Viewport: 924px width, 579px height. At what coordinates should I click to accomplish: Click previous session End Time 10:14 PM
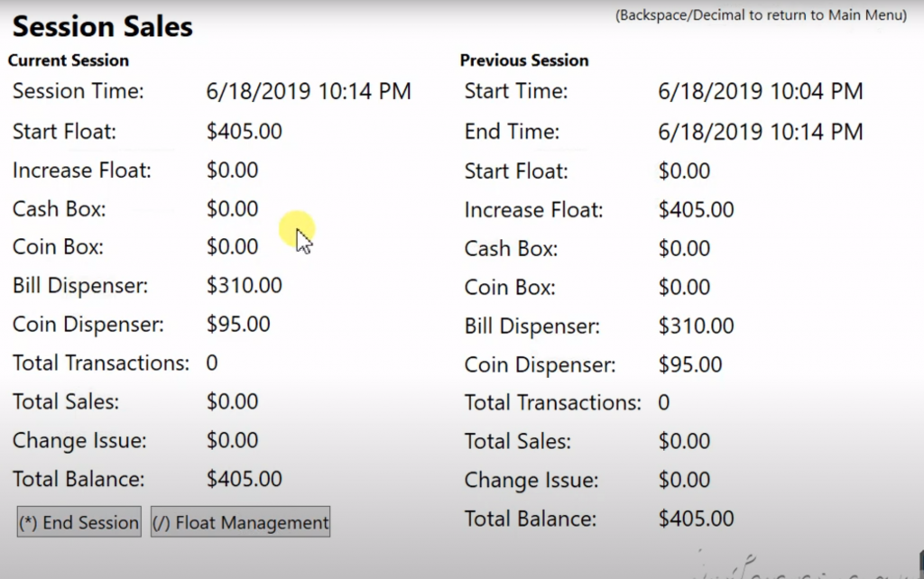760,132
